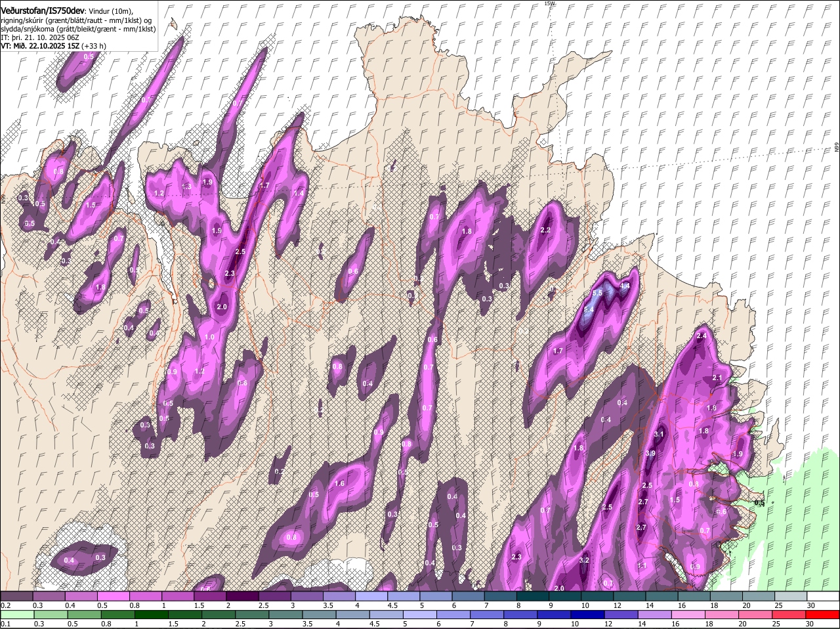
Task: Click the bright pink swatch labeled 0.5
Action: tap(113, 596)
